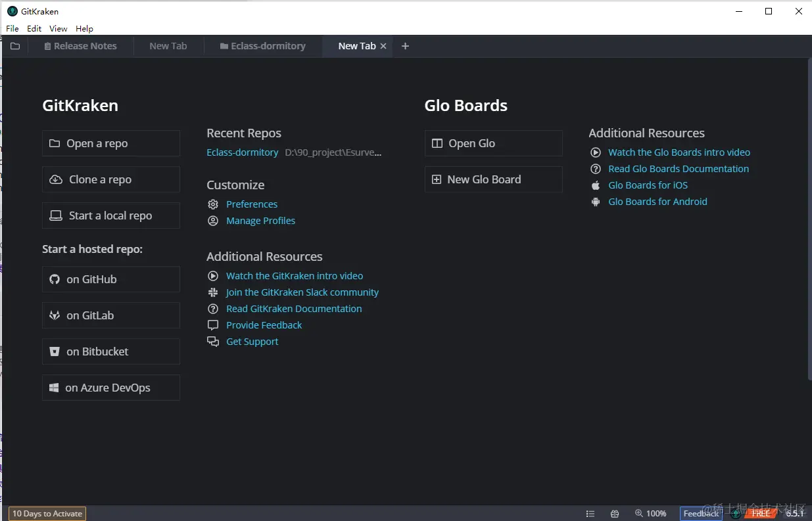
Task: Click the chat icon beside Get Support
Action: tap(213, 342)
